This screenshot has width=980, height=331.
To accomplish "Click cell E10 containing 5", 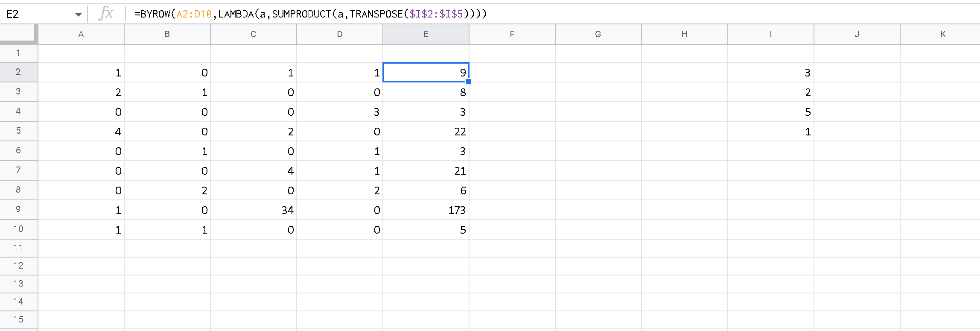I will (x=426, y=229).
